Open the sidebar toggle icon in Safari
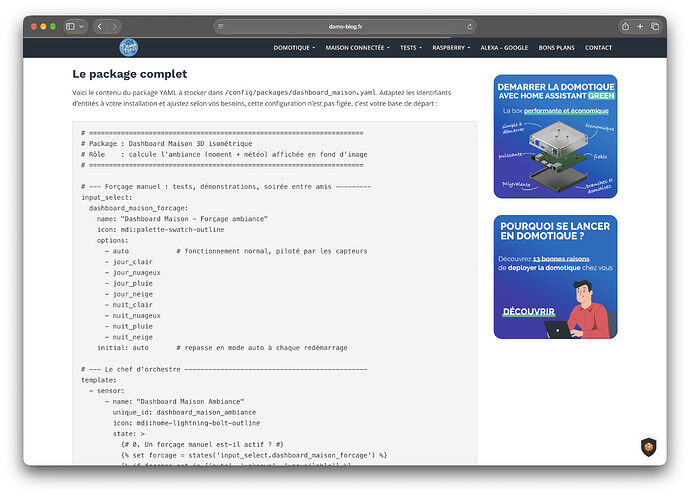Image resolution: width=690 pixels, height=495 pixels. coord(70,26)
